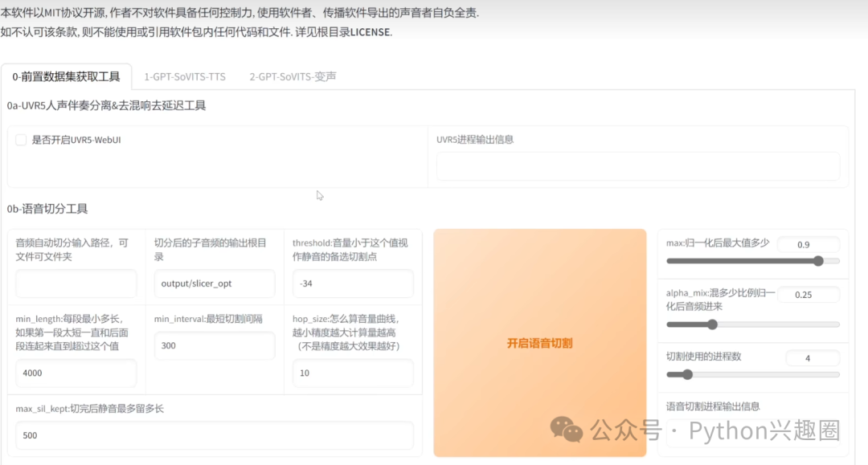Image resolution: width=868 pixels, height=465 pixels.
Task: Edit the alpha_mix value box showing 0.25
Action: (x=809, y=294)
